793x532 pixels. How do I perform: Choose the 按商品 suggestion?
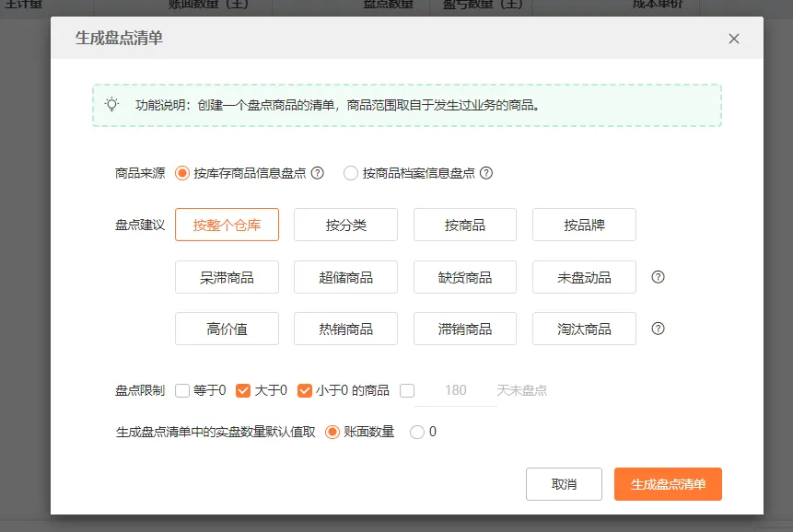point(465,225)
